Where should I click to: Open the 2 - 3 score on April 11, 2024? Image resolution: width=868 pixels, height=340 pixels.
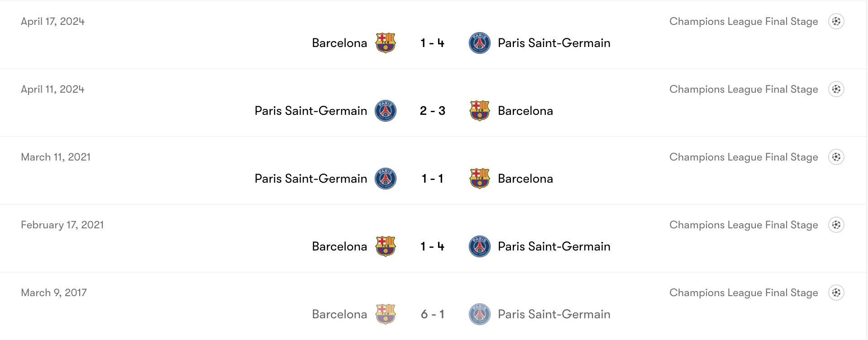point(433,111)
